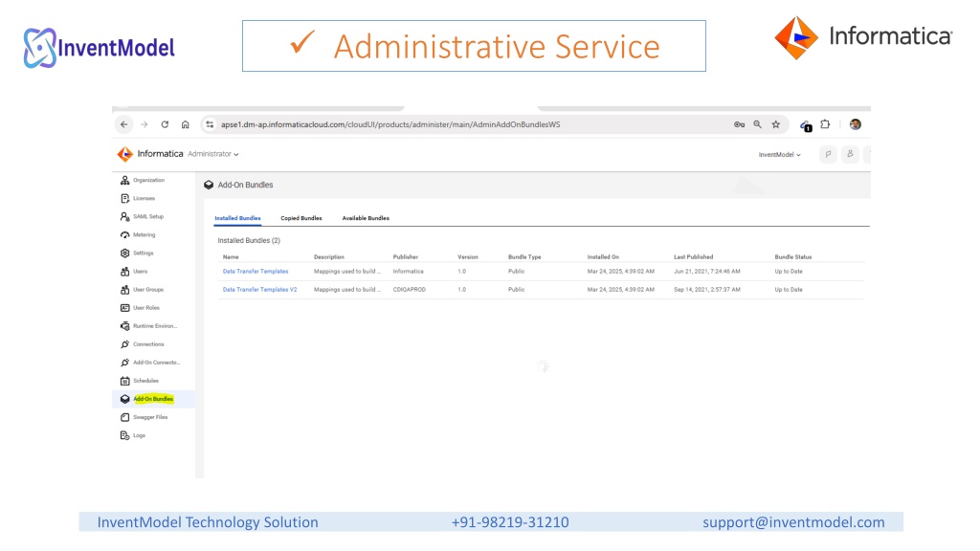The image size is (980, 551).
Task: Open the Metering gauge icon in the sidebar
Action: (125, 235)
